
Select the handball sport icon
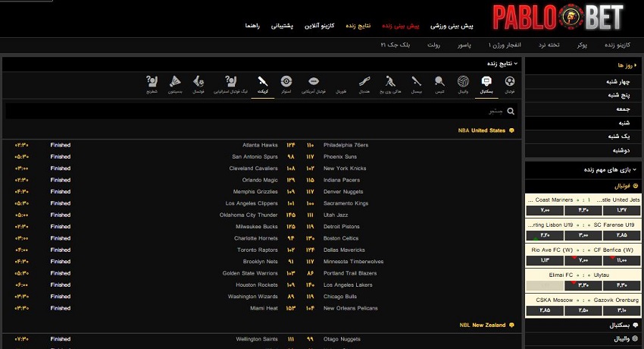[364, 81]
